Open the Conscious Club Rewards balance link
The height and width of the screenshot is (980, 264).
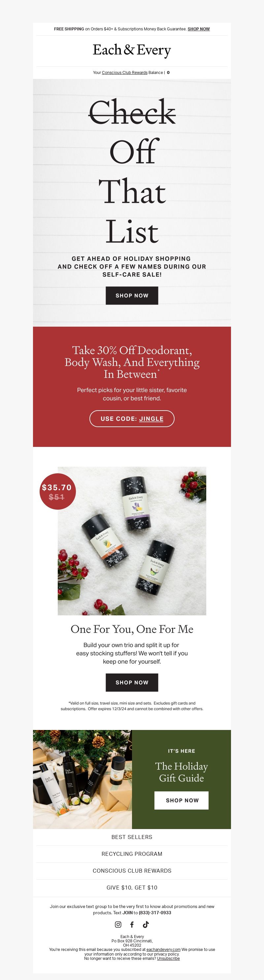pyautogui.click(x=125, y=73)
